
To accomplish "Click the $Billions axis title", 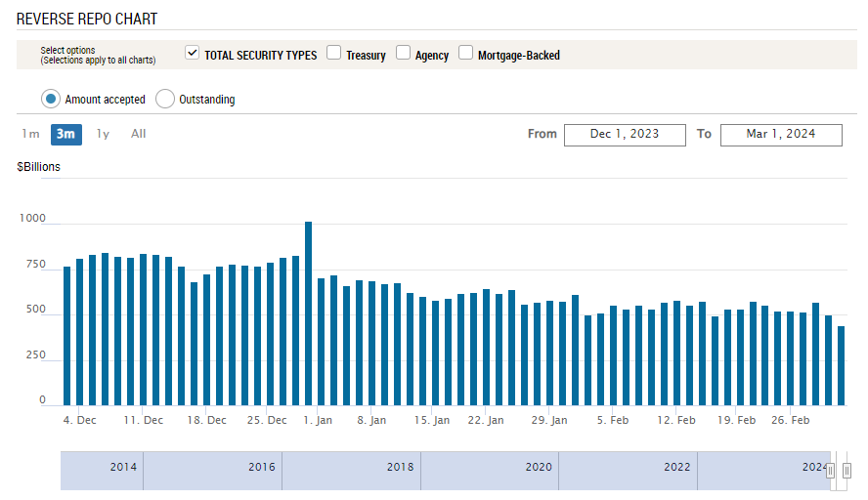I will [x=39, y=167].
